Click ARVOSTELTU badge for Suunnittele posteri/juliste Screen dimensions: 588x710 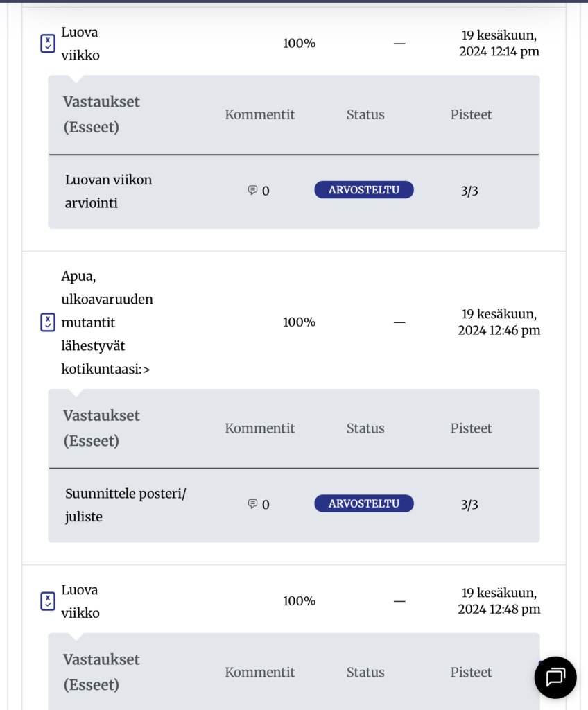tap(364, 504)
